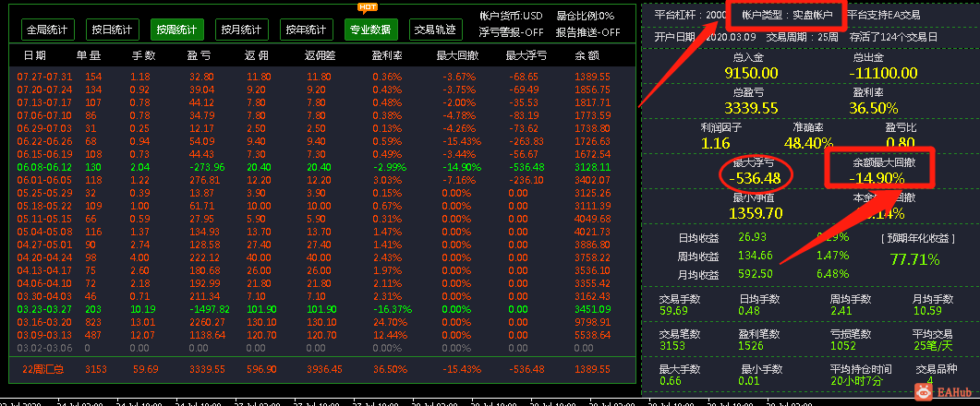
Task: Click the 利润因子 value 1.16
Action: pos(715,143)
